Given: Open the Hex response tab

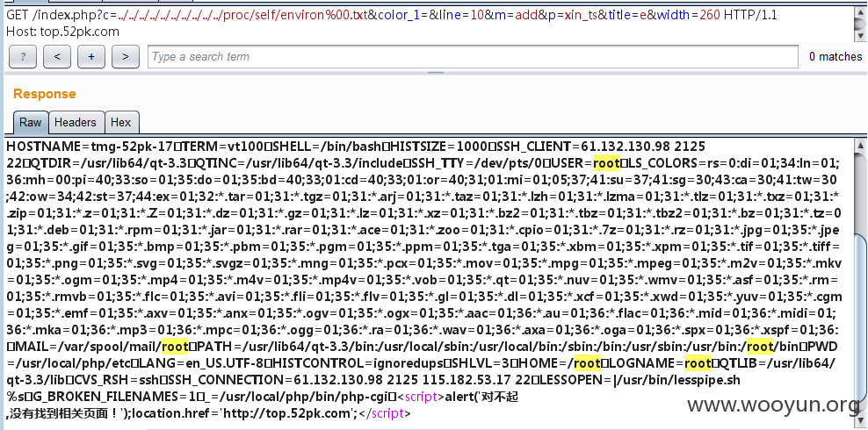Looking at the screenshot, I should tap(121, 122).
